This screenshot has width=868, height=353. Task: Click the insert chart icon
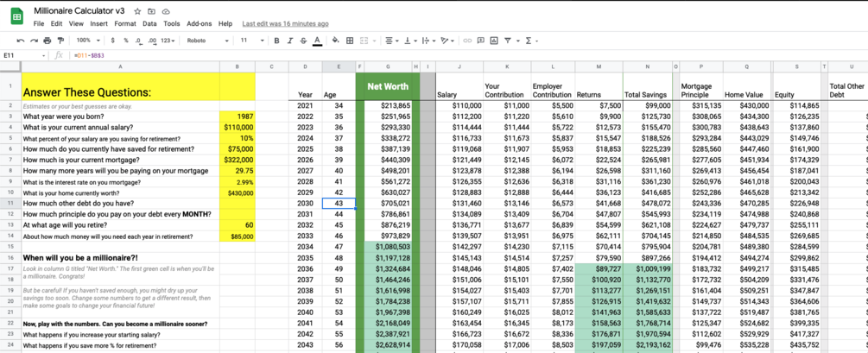coord(494,41)
